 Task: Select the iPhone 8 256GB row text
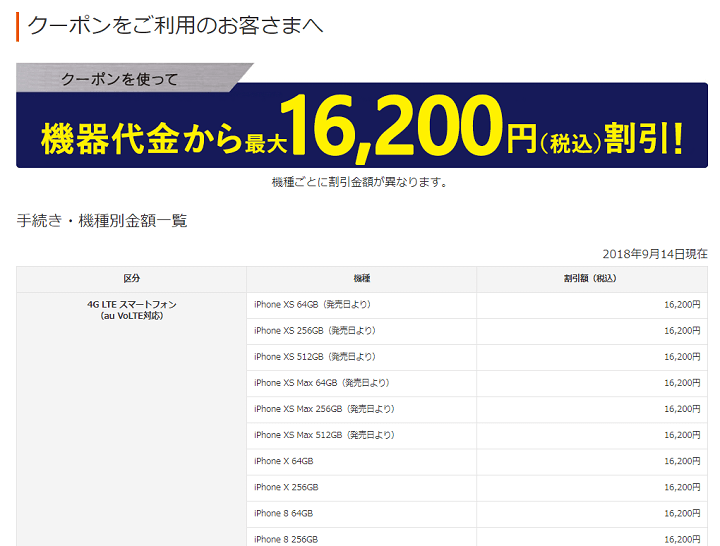tap(286, 540)
